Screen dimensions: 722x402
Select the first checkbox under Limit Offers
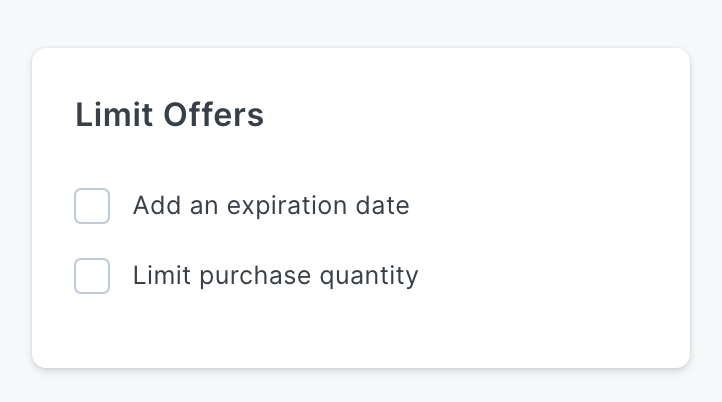92,206
